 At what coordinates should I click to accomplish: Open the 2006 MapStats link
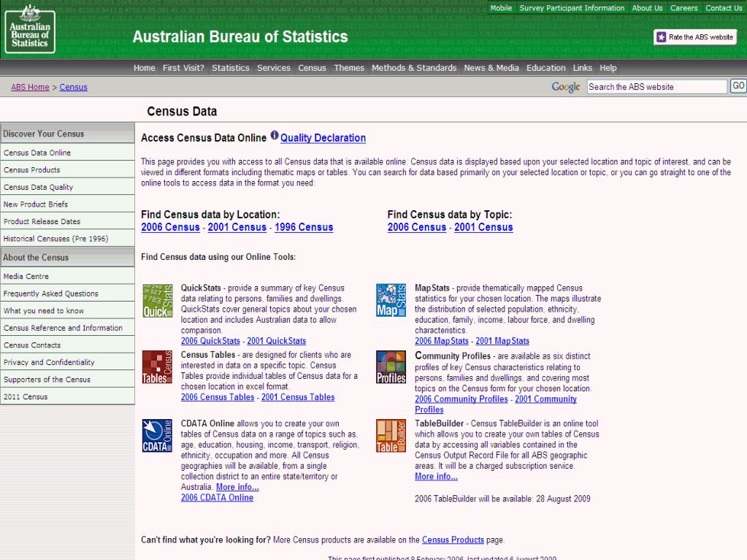[442, 341]
